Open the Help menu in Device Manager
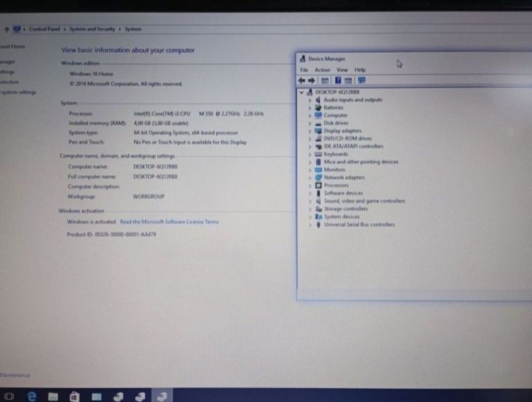The height and width of the screenshot is (402, 532). (x=360, y=70)
